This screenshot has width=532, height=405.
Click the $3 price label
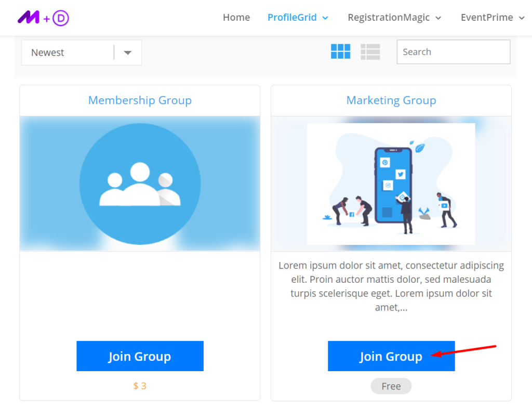[x=140, y=386]
